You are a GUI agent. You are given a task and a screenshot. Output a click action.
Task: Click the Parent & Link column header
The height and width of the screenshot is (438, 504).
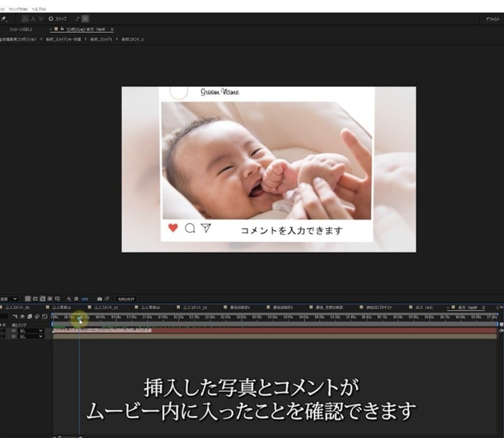(x=19, y=325)
